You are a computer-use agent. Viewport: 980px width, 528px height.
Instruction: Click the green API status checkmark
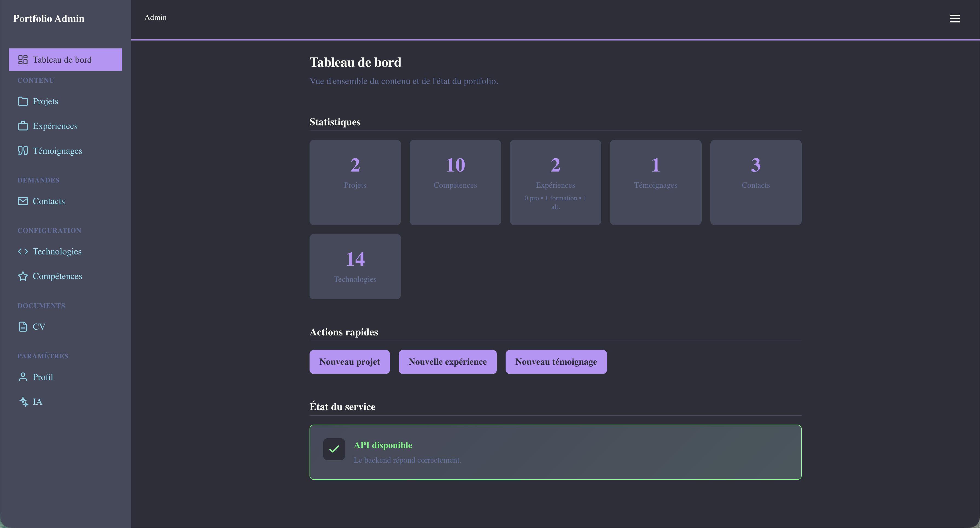pos(334,449)
